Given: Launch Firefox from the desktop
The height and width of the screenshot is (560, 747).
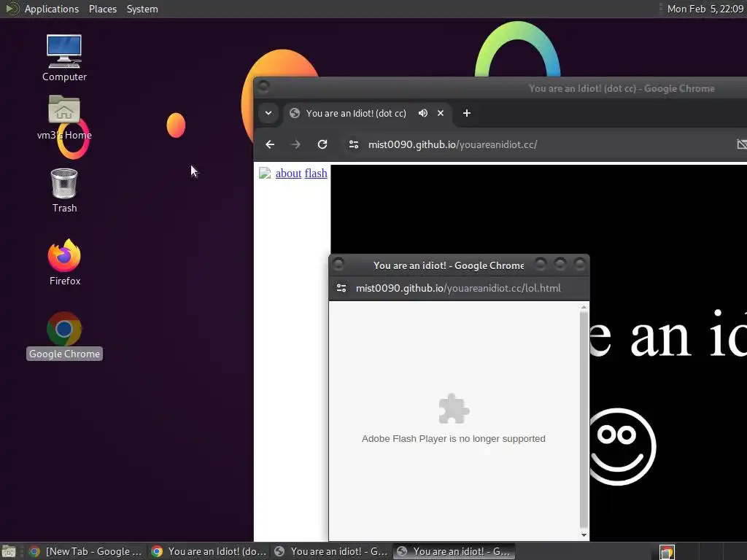Looking at the screenshot, I should tap(64, 262).
